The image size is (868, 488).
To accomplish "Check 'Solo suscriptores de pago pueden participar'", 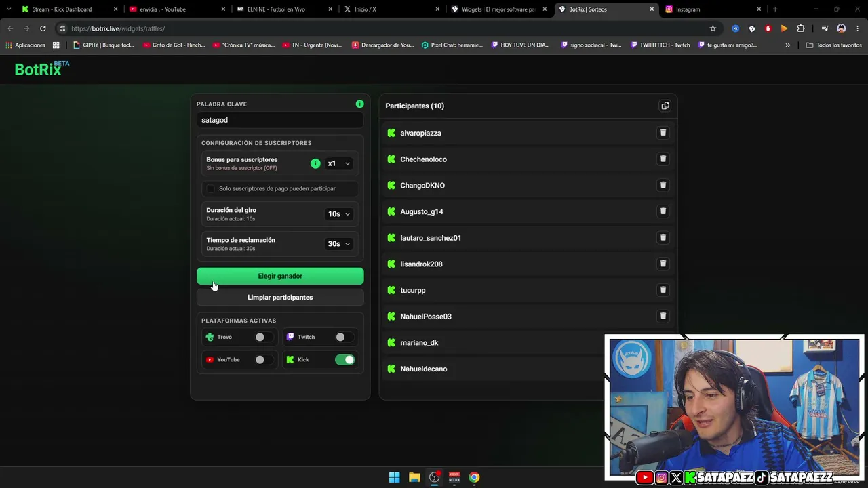I will (x=210, y=188).
